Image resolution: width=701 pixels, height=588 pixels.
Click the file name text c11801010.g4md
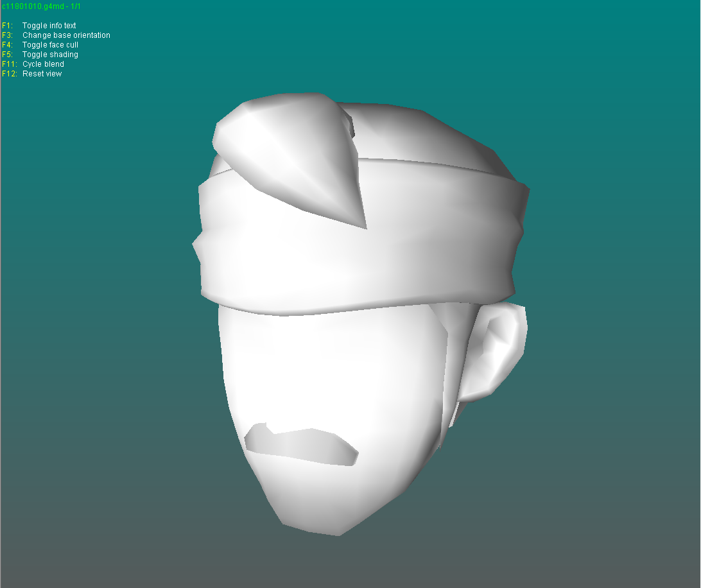[x=33, y=6]
